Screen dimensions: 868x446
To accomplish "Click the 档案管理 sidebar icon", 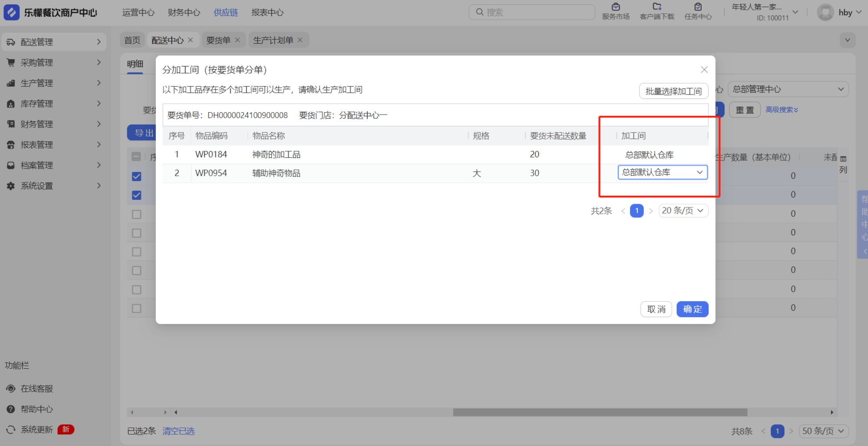I will tap(11, 165).
